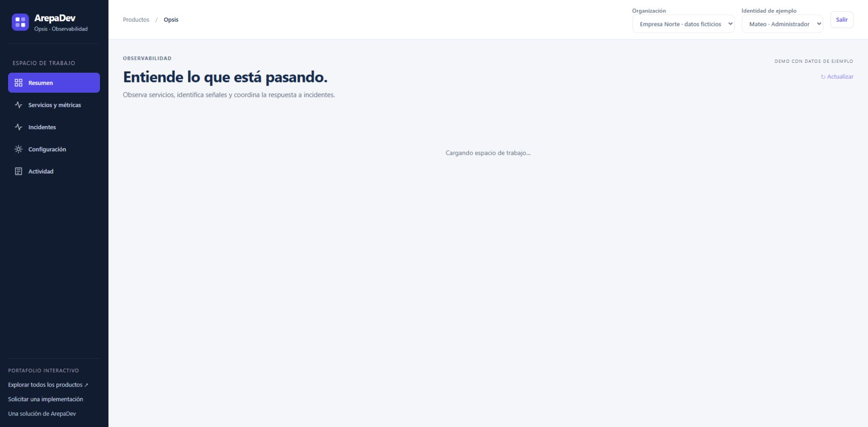Click the Configuración sun icon
Screen dimensions: 868x427
(x=19, y=149)
